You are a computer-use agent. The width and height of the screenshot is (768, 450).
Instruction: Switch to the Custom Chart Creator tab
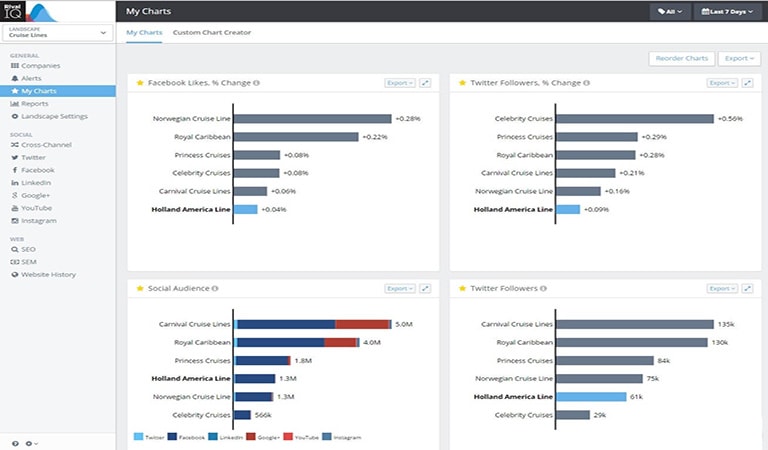[x=212, y=32]
